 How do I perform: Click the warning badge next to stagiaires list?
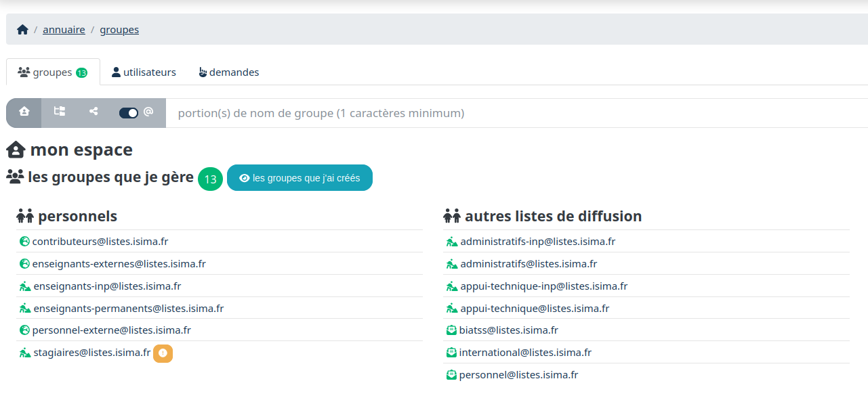point(163,353)
